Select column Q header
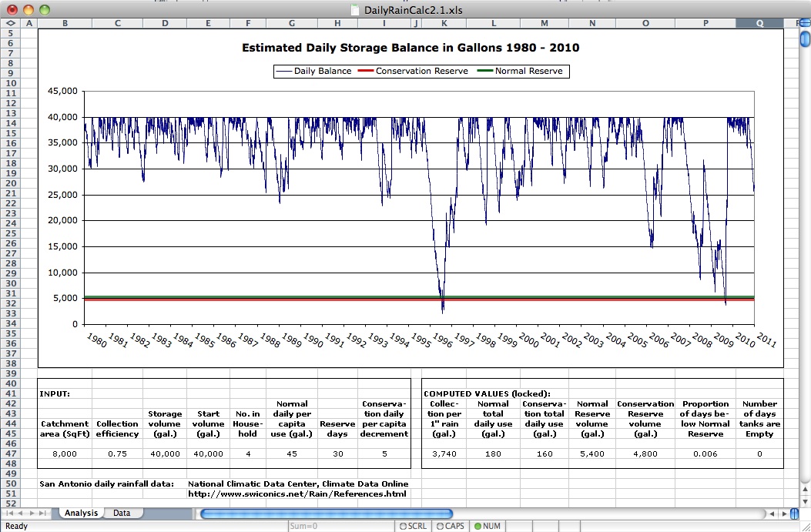The width and height of the screenshot is (811, 532). pos(759,23)
